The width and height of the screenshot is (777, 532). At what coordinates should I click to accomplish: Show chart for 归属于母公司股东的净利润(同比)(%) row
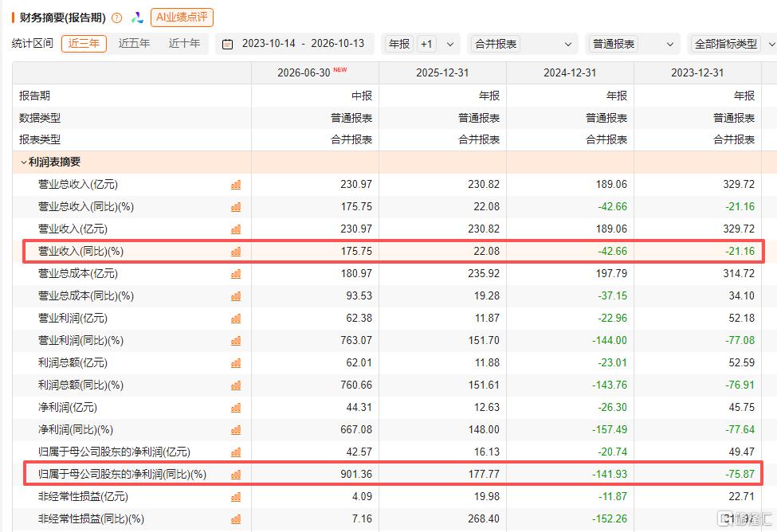(236, 475)
